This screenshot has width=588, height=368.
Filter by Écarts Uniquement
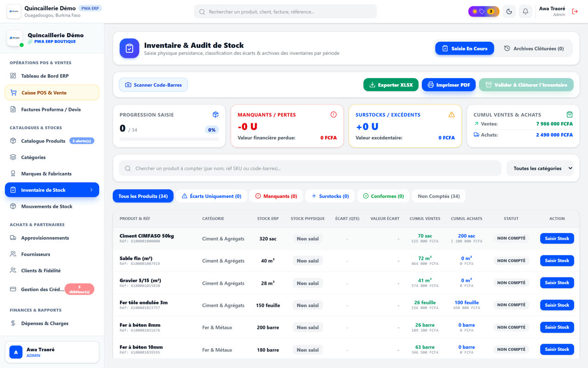point(211,196)
